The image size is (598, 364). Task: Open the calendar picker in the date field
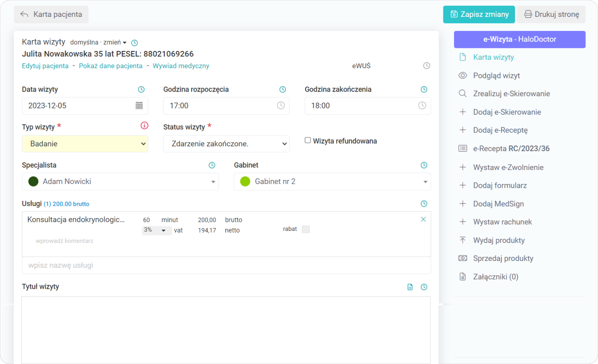click(x=139, y=106)
